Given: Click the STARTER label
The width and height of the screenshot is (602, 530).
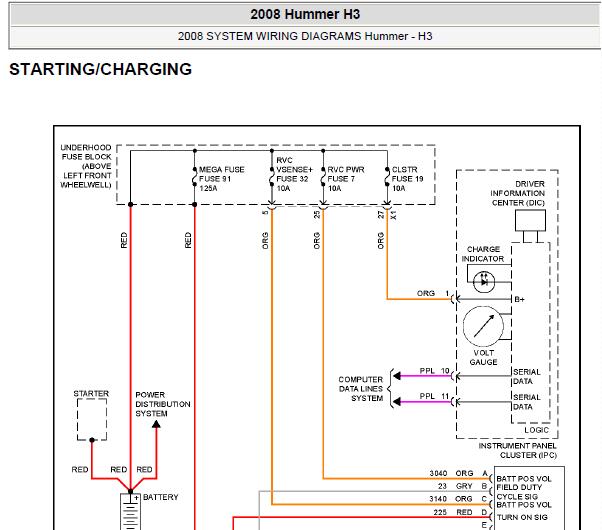Looking at the screenshot, I should (91, 394).
